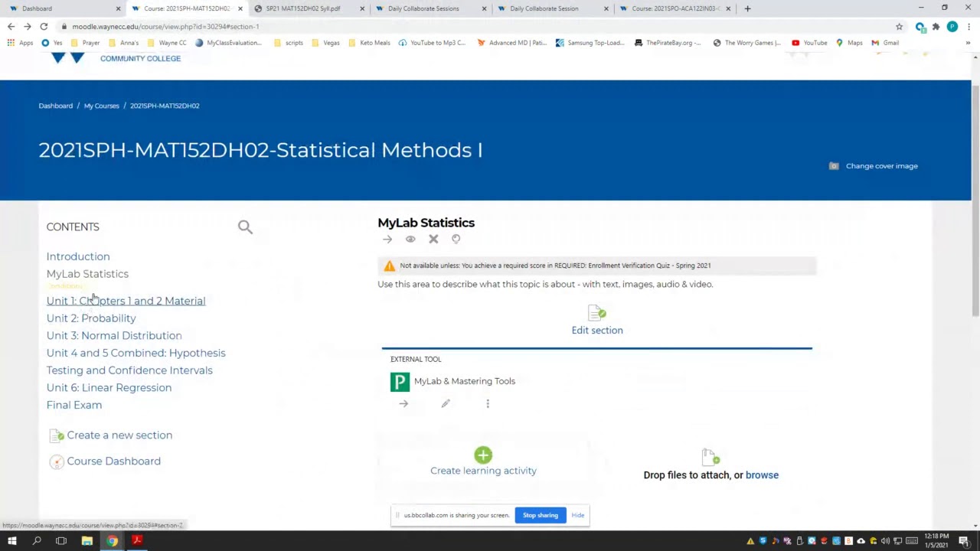Open Unit 2: Probability section
Image resolution: width=980 pixels, height=551 pixels.
click(x=91, y=318)
